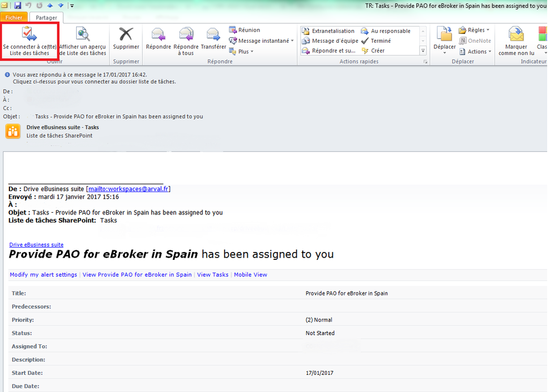Delete the message with Supprimer
The width and height of the screenshot is (555, 392).
(x=126, y=39)
